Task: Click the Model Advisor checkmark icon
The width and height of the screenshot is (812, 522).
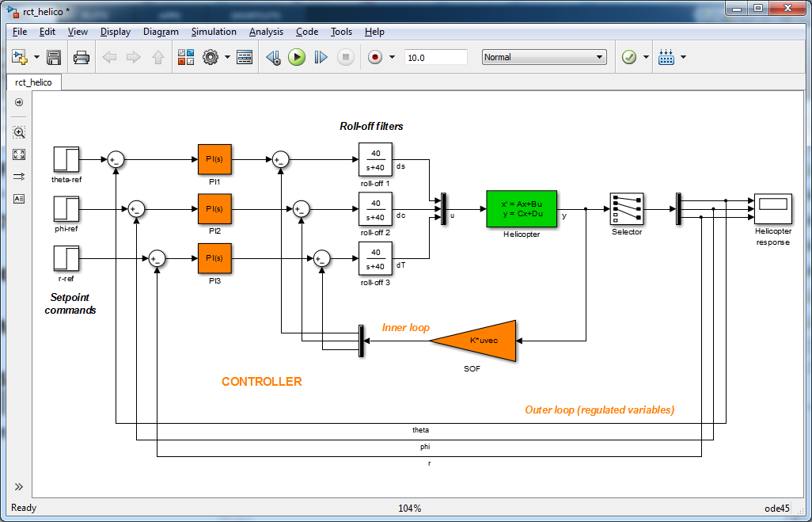Action: click(x=628, y=57)
